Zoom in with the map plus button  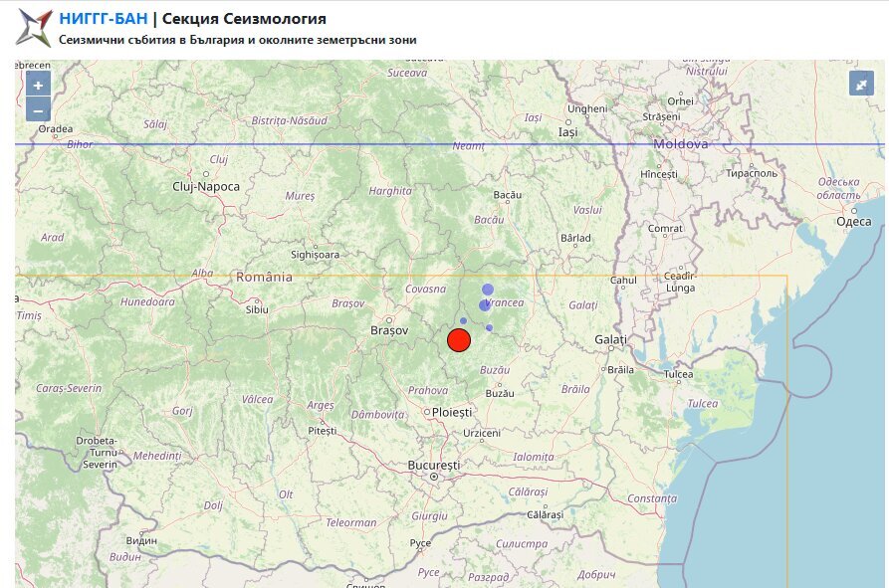coord(38,85)
